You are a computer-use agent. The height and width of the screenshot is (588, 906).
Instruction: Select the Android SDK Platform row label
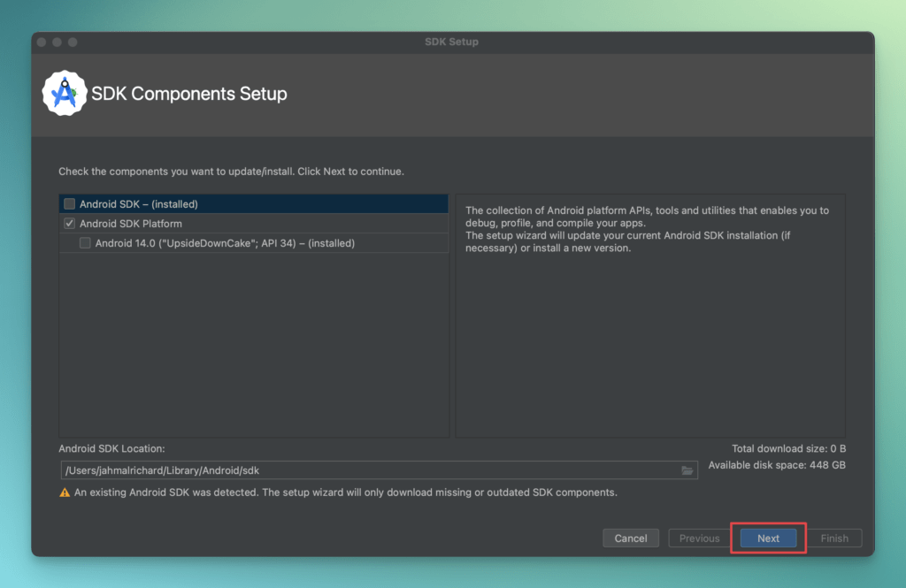(131, 224)
